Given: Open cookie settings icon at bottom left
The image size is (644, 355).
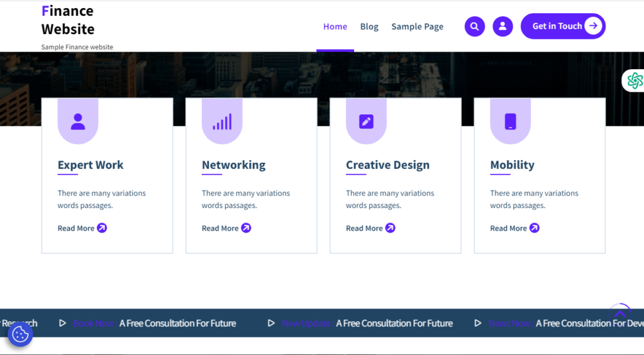Looking at the screenshot, I should pos(20,334).
